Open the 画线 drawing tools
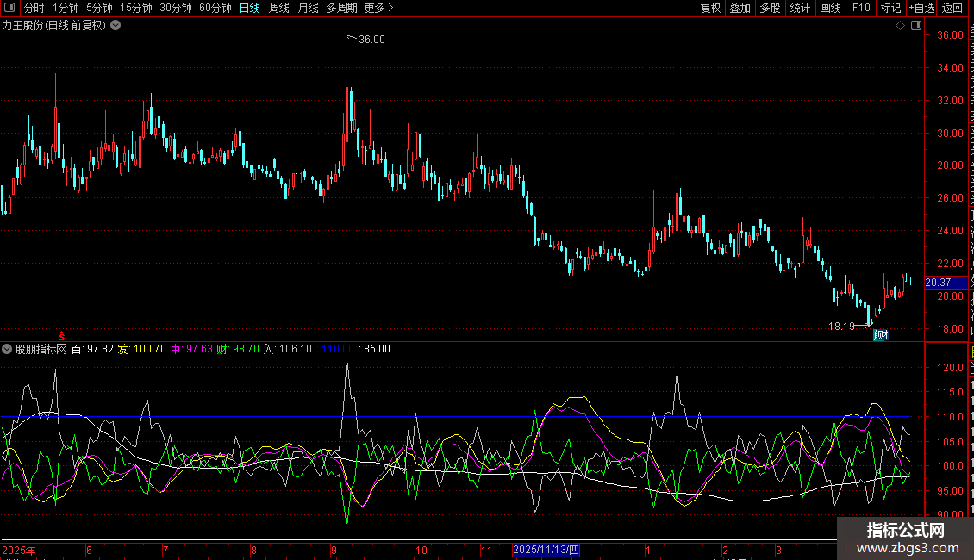974x560 pixels. point(831,8)
